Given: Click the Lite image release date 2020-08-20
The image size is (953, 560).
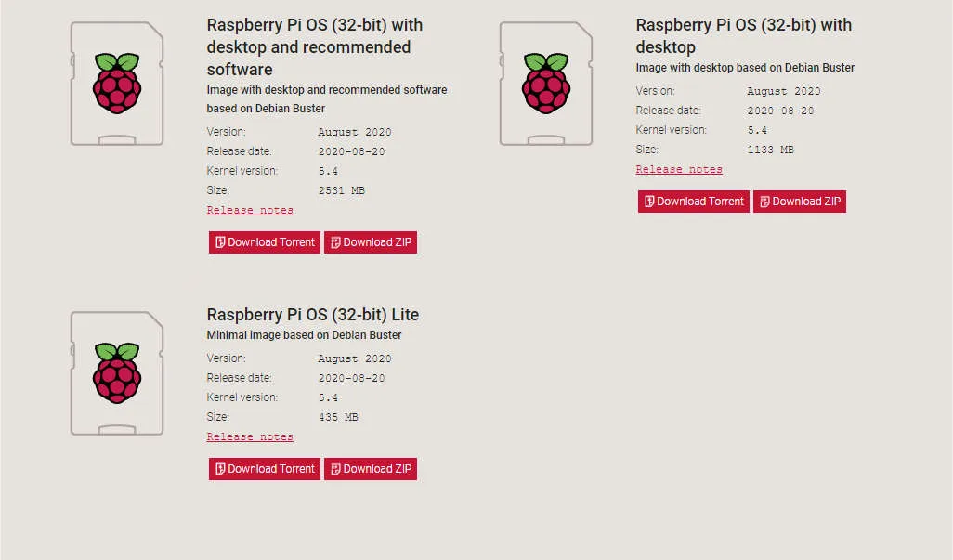Looking at the screenshot, I should coord(351,378).
